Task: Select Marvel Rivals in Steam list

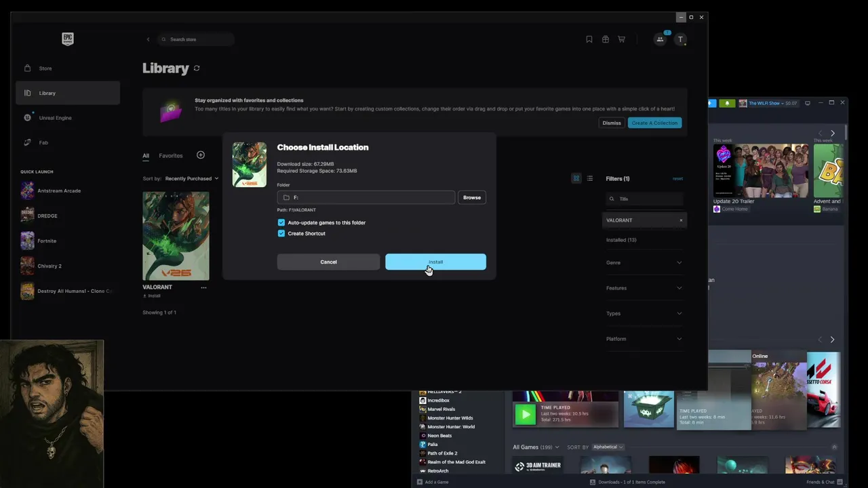Action: [x=441, y=409]
